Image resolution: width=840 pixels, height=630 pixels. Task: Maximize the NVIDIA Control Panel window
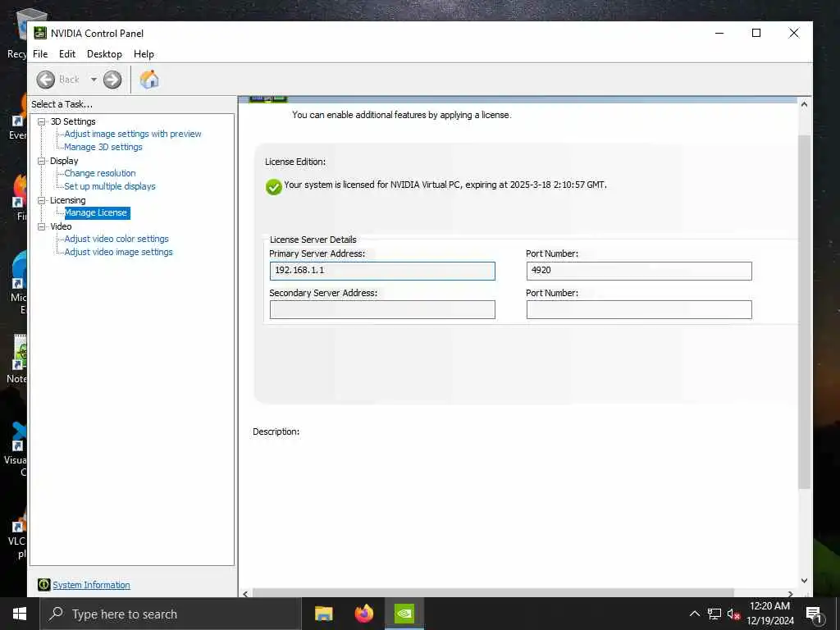pos(756,33)
